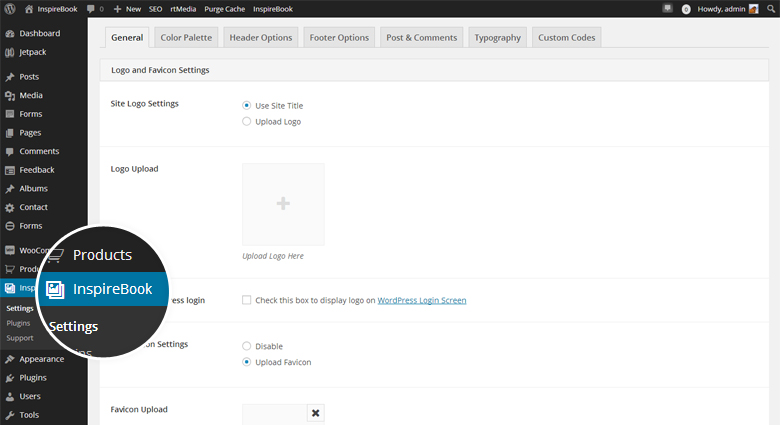The height and width of the screenshot is (425, 780).
Task: Open Plugins under InspireBook submenu
Action: point(18,323)
